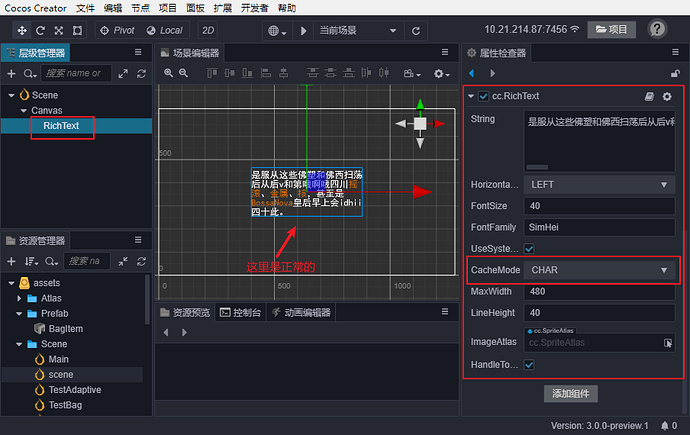The width and height of the screenshot is (690, 435).
Task: Open the hierarchy panel hamburger menu
Action: pos(138,52)
